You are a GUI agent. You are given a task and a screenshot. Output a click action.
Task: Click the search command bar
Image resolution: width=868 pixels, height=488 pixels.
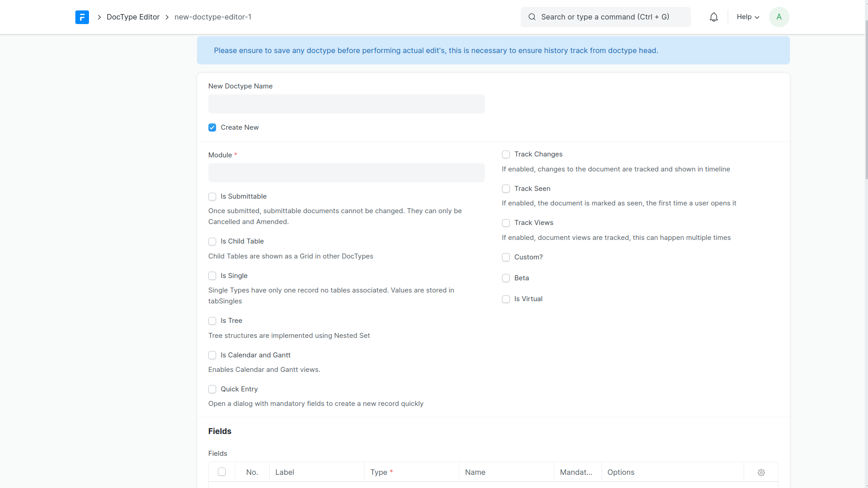coord(605,17)
